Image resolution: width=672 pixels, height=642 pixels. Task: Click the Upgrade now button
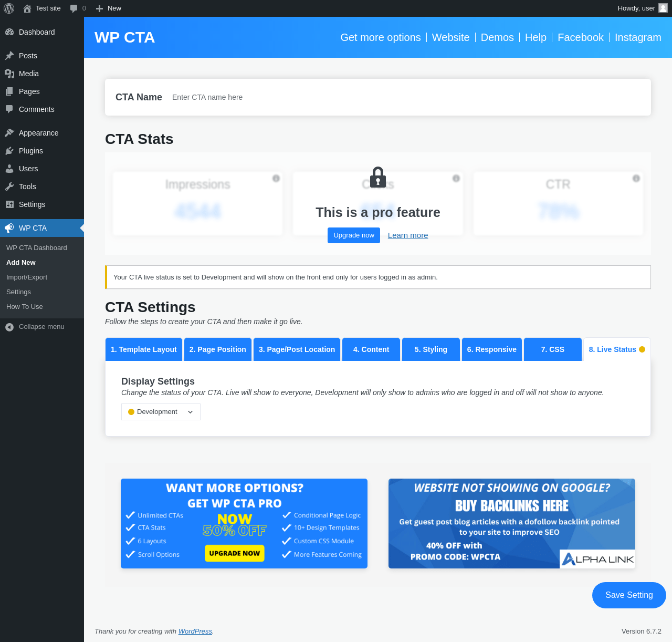click(354, 235)
